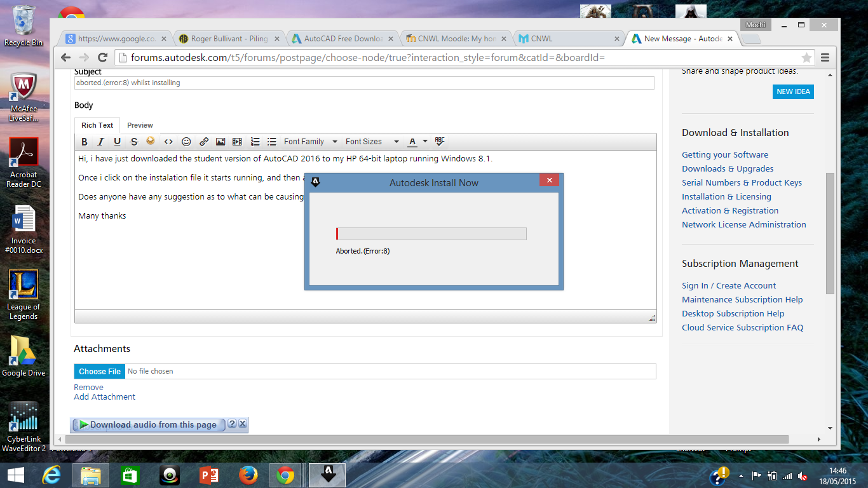Click the Choose File button
The width and height of the screenshot is (868, 488).
(x=100, y=371)
